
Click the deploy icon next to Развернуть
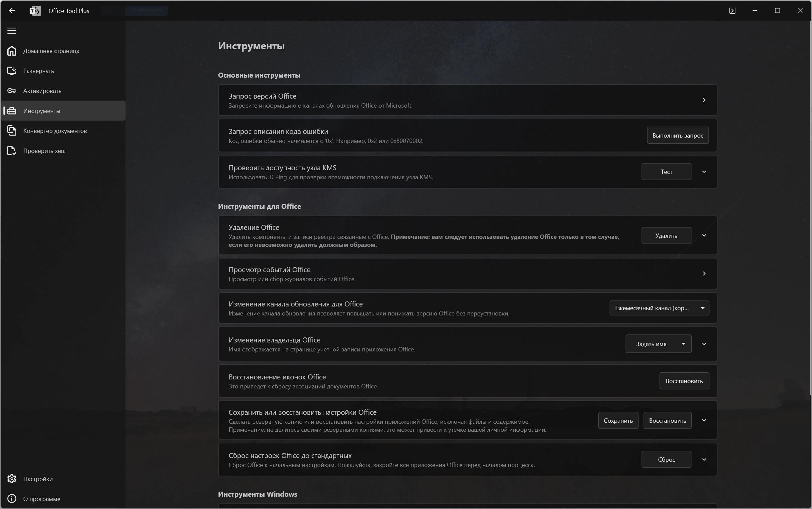(12, 71)
